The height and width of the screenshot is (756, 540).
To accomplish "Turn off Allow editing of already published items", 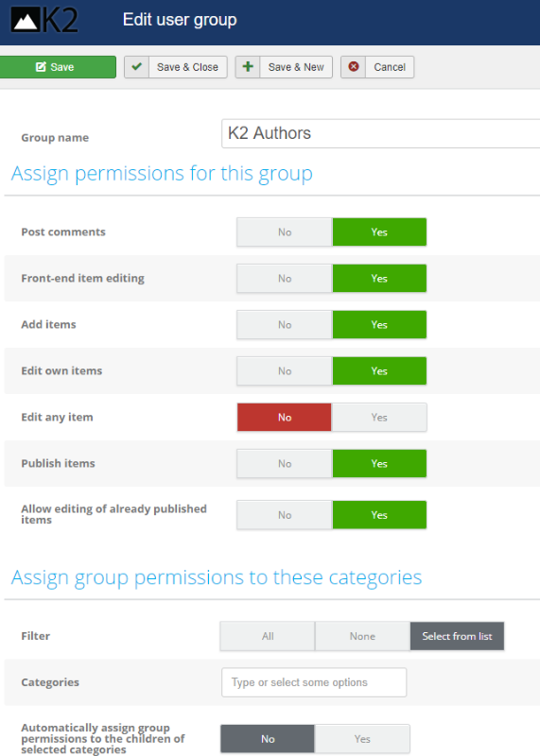I will click(x=285, y=515).
